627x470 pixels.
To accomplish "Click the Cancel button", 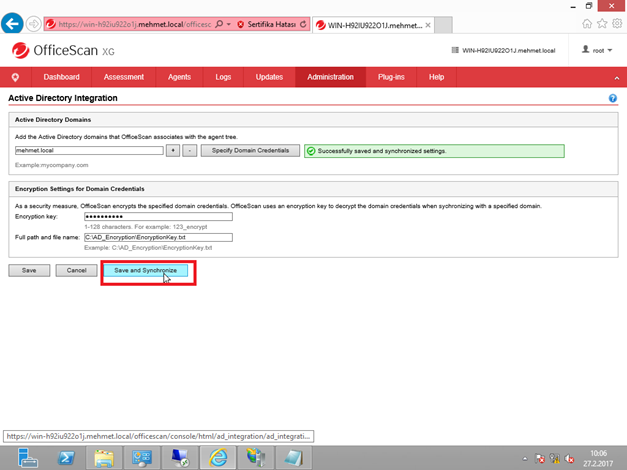I will click(x=76, y=270).
